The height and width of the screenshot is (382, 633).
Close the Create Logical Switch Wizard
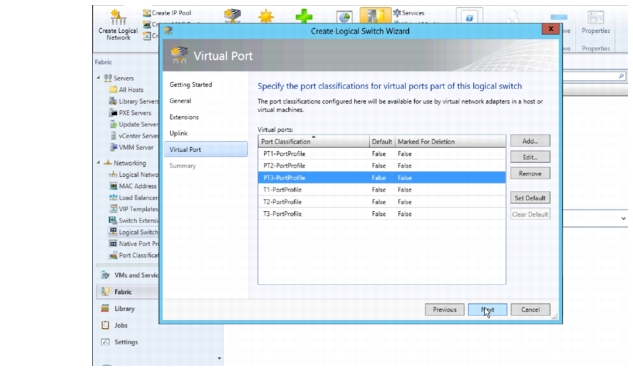(x=551, y=29)
